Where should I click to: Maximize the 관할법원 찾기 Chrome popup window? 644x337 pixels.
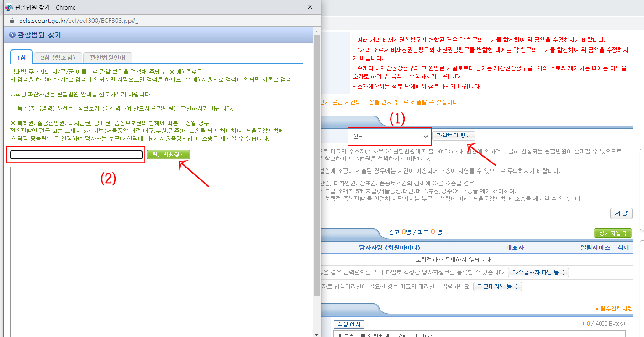pyautogui.click(x=289, y=7)
